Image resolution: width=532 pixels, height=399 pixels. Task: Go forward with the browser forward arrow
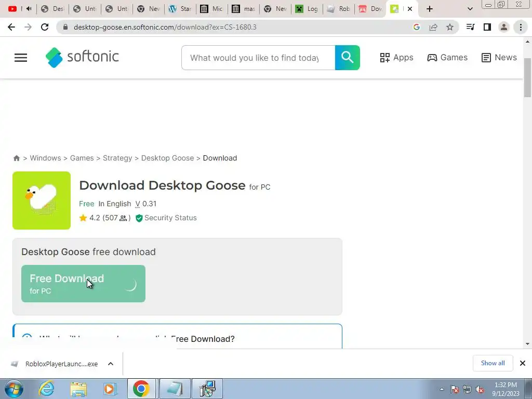pos(28,27)
